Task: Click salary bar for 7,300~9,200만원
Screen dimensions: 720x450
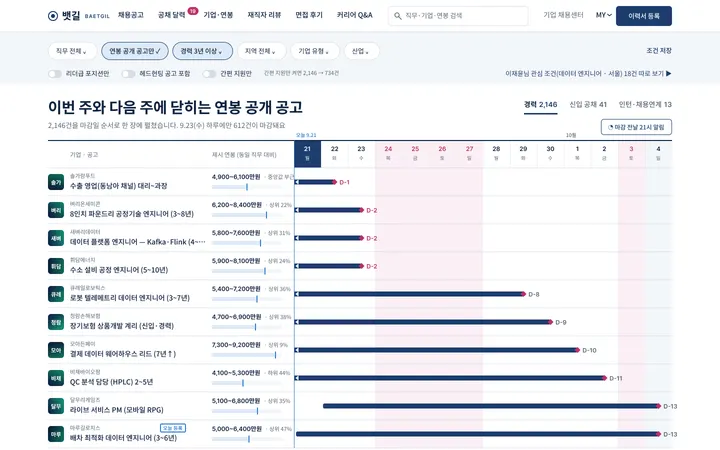Action: (246, 355)
